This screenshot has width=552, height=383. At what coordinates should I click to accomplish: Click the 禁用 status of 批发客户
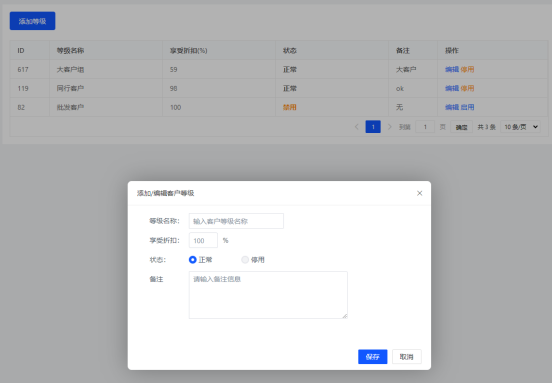pyautogui.click(x=290, y=107)
